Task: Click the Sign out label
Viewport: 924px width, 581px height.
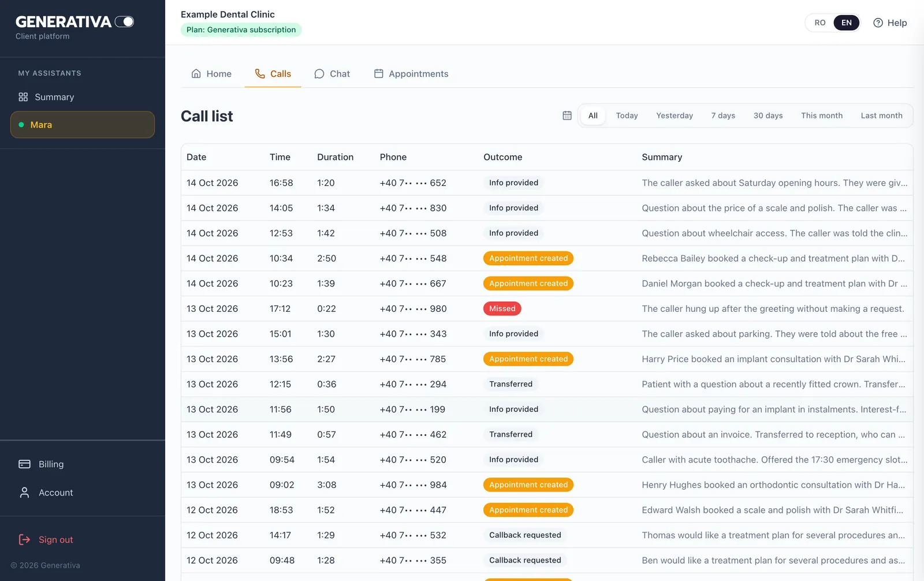Action: click(x=55, y=539)
